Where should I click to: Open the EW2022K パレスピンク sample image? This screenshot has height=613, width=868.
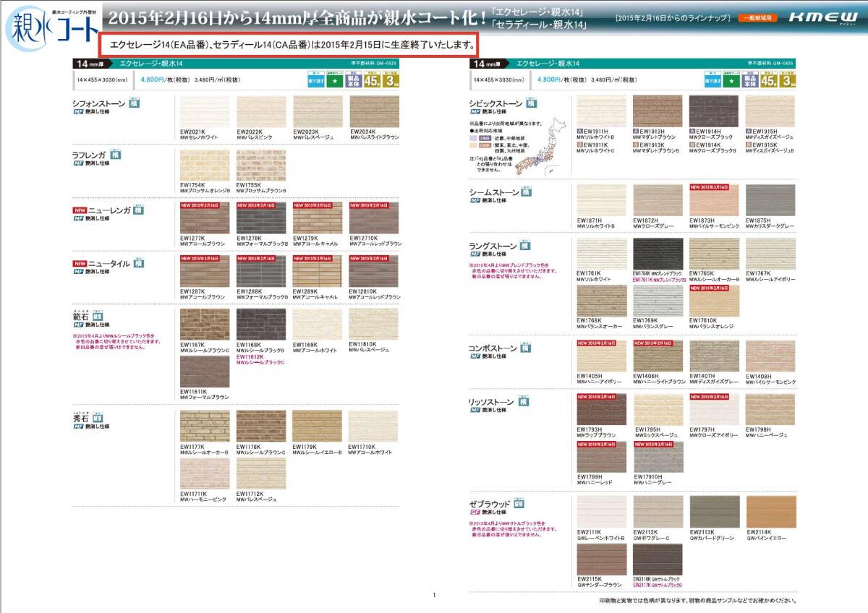(x=261, y=112)
